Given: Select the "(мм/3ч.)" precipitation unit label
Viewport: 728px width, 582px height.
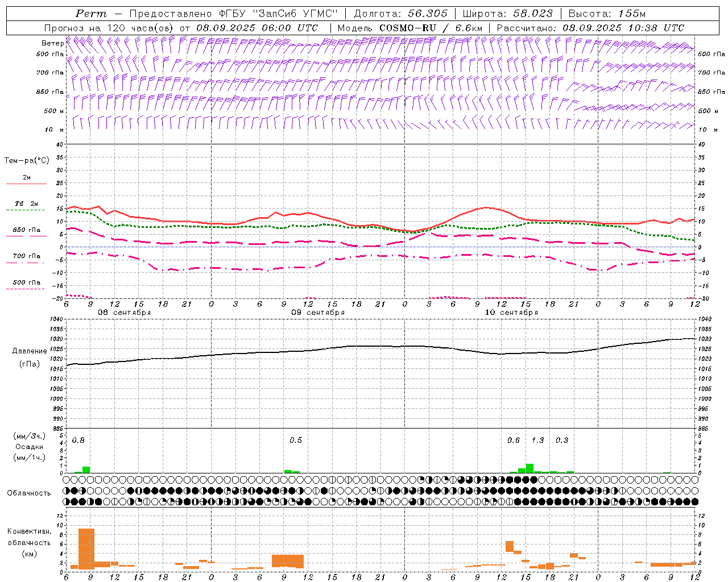Looking at the screenshot, I should (30, 436).
